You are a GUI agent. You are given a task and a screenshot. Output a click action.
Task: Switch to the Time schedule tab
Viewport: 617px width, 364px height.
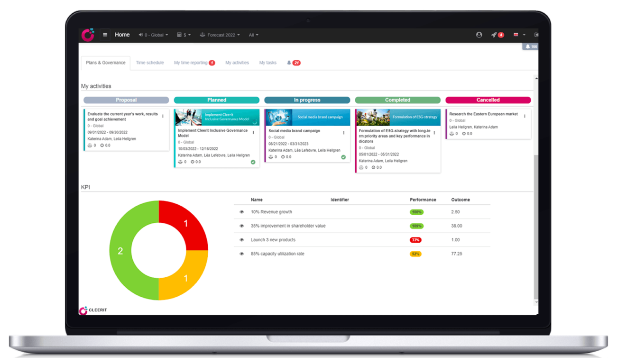pos(149,63)
